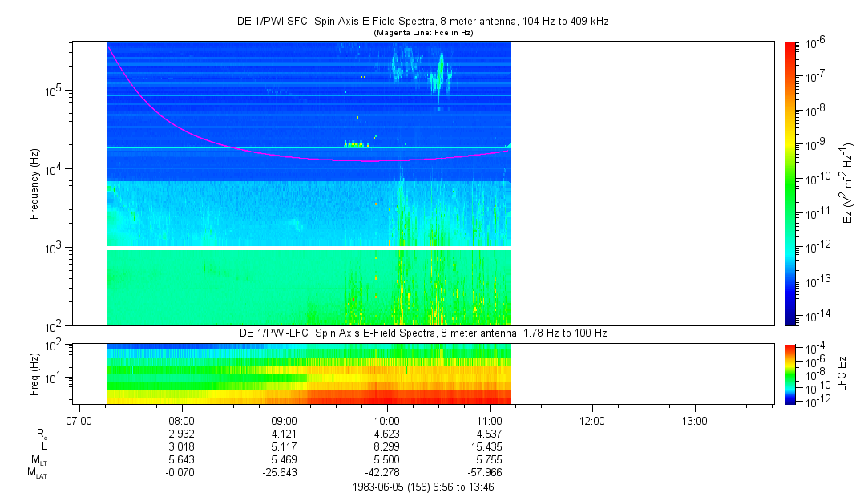Screen dimensions: 868x497
Task: Select the Frequency (Hz) y-axis label
Action: pyautogui.click(x=34, y=184)
